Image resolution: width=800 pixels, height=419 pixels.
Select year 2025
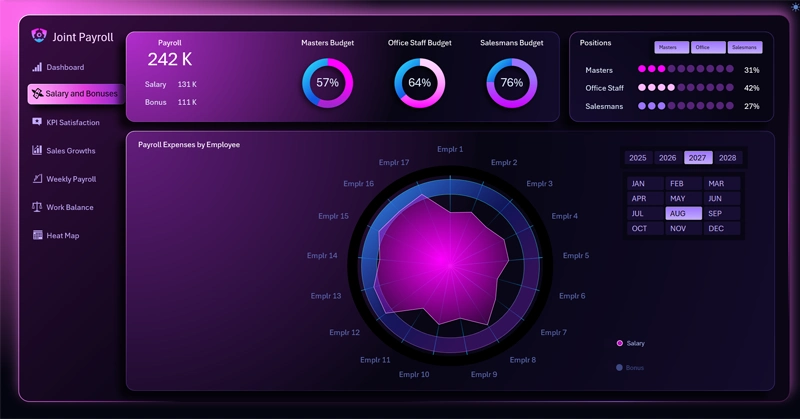638,158
